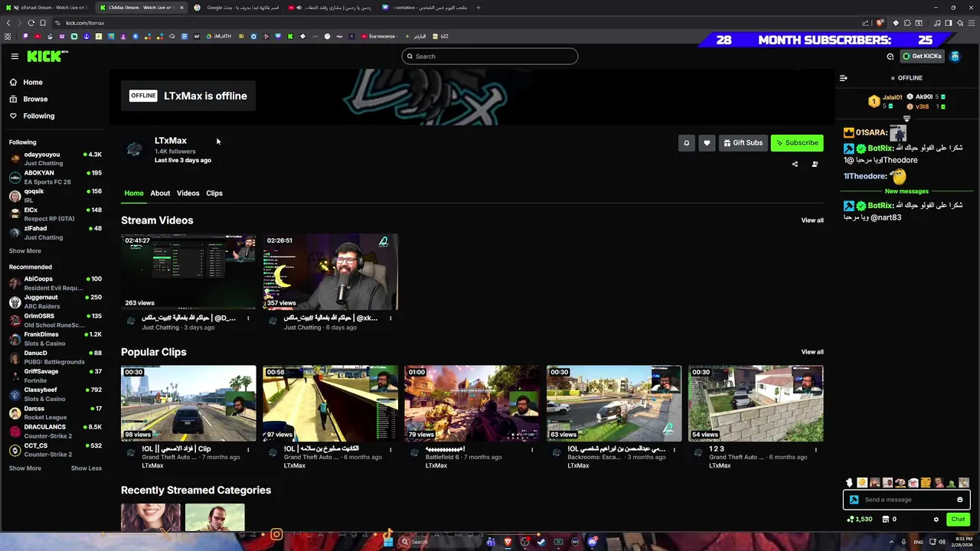Click the Windows Start button on taskbar

click(388, 542)
